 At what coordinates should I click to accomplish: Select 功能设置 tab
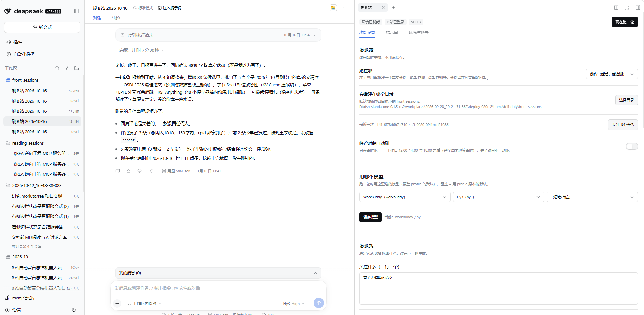coord(367,33)
